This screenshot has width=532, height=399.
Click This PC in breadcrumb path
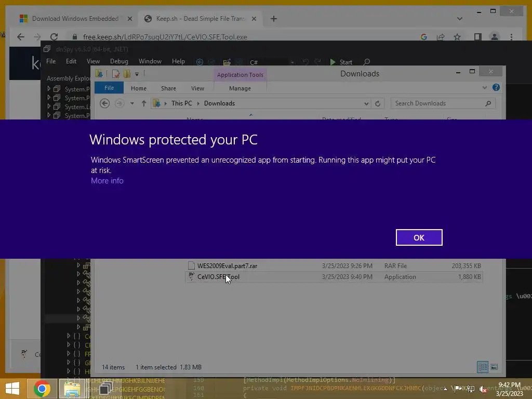click(181, 103)
